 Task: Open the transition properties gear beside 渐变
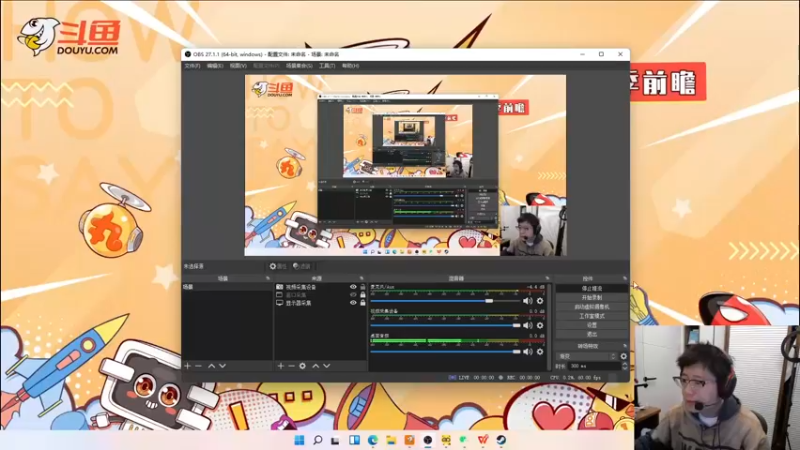coord(623,356)
